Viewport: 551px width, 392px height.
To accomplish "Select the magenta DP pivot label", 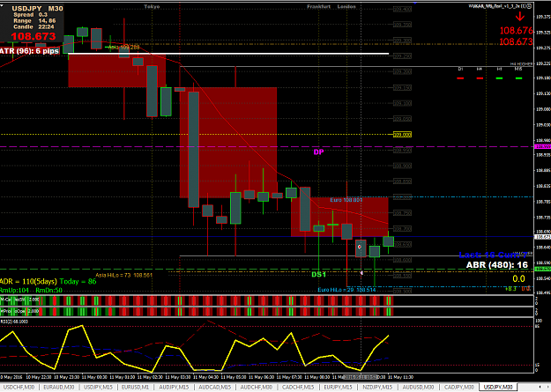I will tap(318, 152).
